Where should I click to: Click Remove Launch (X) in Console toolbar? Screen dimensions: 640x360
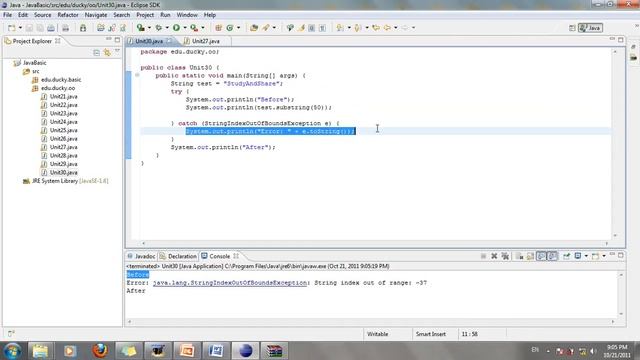(x=494, y=256)
